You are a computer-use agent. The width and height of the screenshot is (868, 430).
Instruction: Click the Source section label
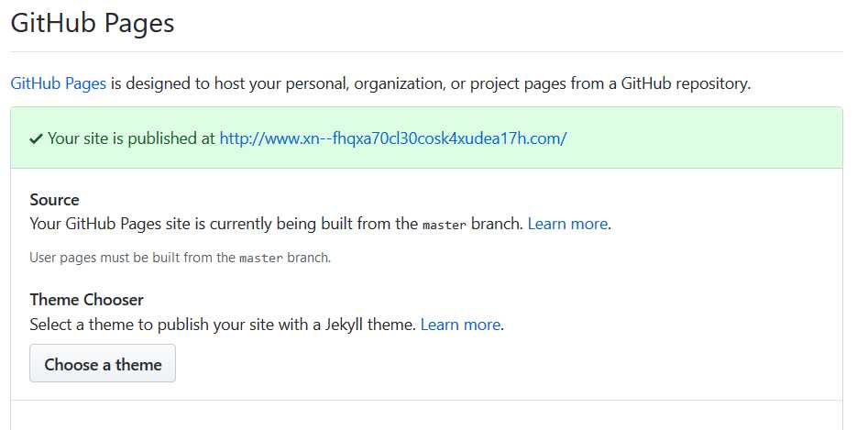54,200
